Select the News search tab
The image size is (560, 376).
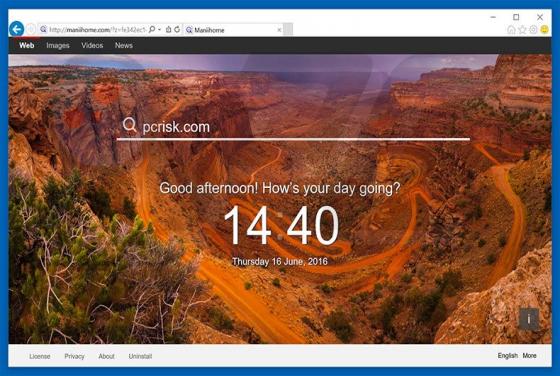point(124,45)
